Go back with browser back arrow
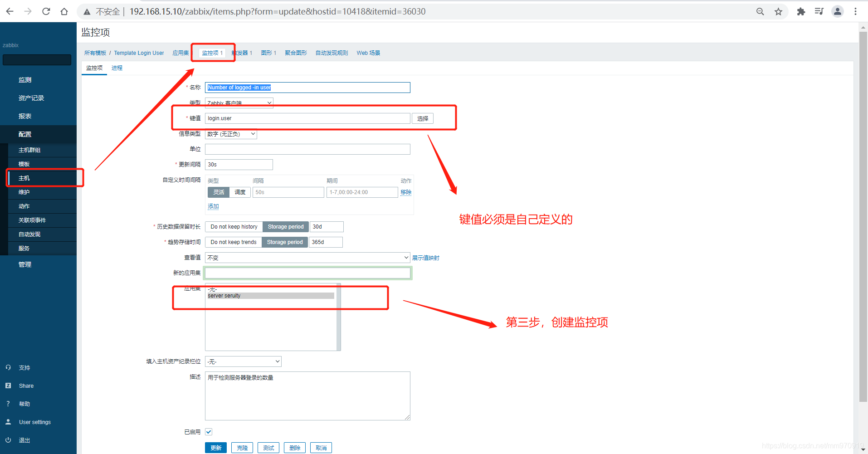The height and width of the screenshot is (454, 868). [x=10, y=11]
